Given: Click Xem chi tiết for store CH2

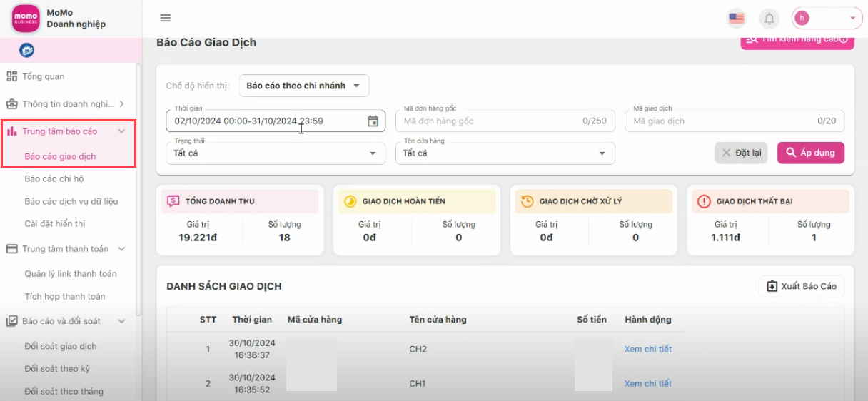Looking at the screenshot, I should tap(647, 349).
